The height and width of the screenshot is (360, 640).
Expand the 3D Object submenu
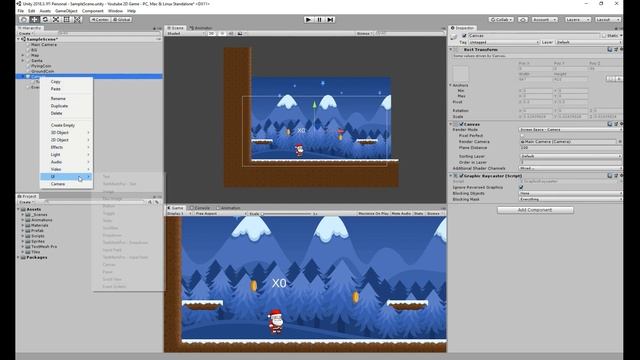point(66,133)
